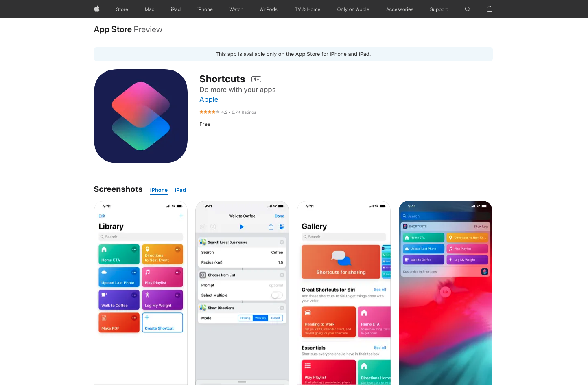Click the share icon in Walk to Coffee

[271, 227]
